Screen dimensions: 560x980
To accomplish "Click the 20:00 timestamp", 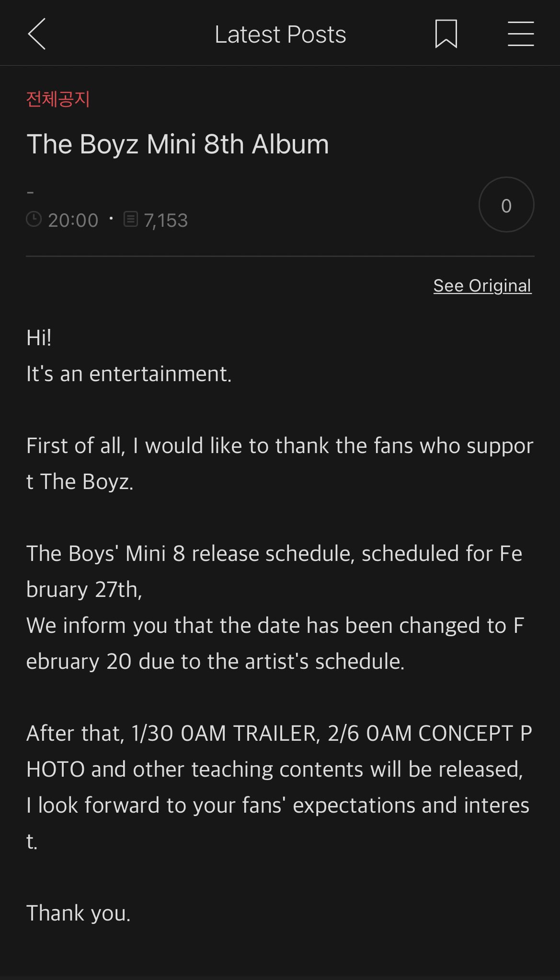I will 73,221.
